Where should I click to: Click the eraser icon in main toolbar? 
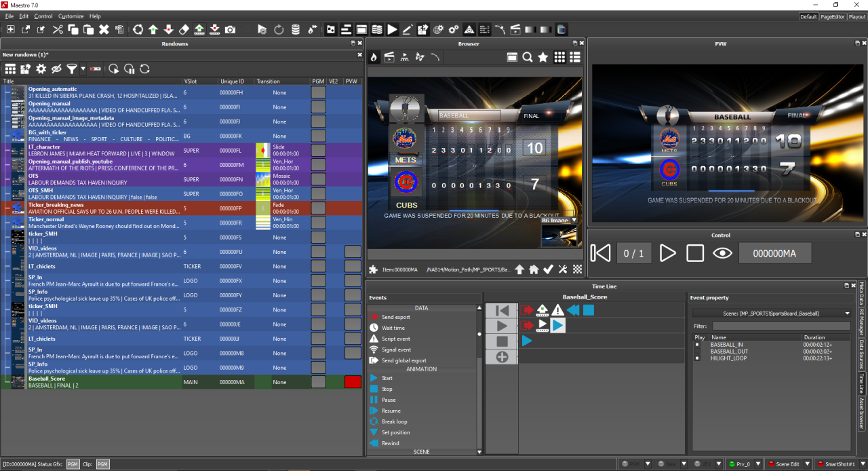pyautogui.click(x=184, y=29)
